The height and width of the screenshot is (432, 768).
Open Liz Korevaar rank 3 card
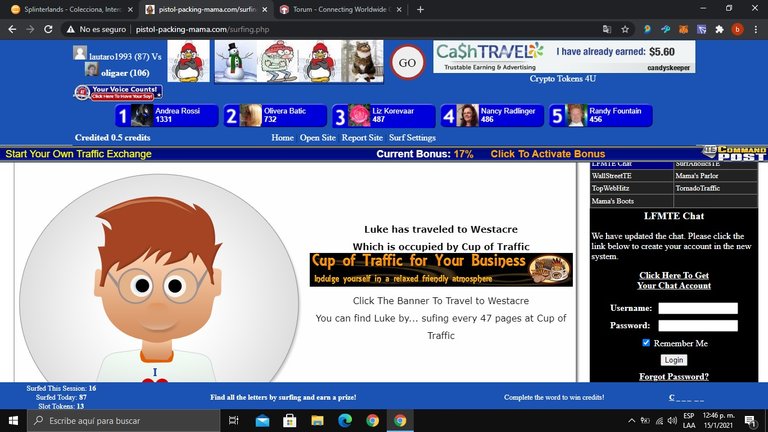click(x=384, y=116)
